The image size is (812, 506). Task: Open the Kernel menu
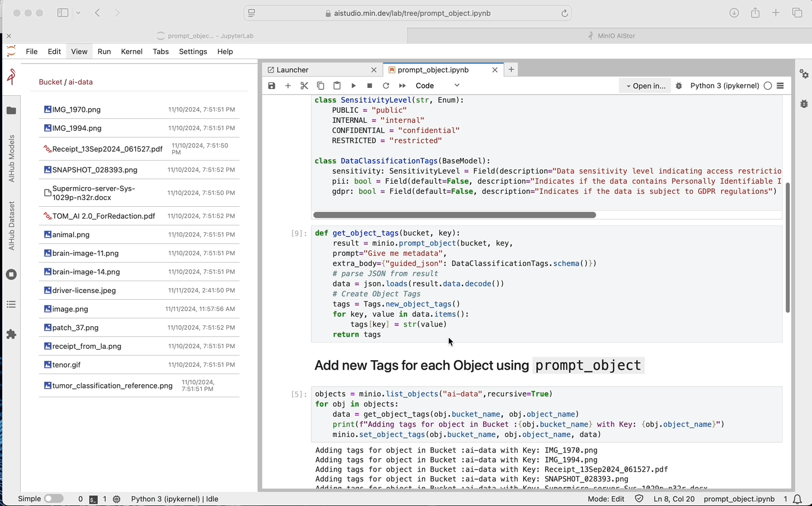(x=132, y=51)
